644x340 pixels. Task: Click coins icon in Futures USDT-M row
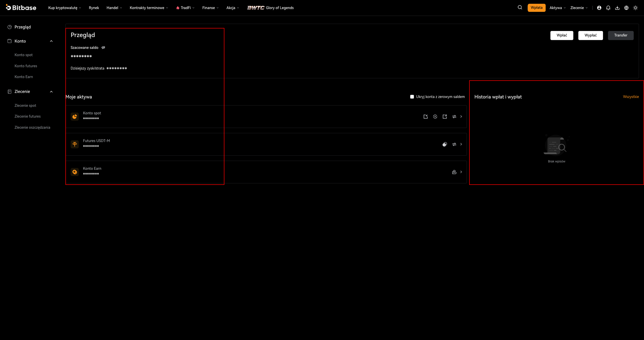coord(445,144)
